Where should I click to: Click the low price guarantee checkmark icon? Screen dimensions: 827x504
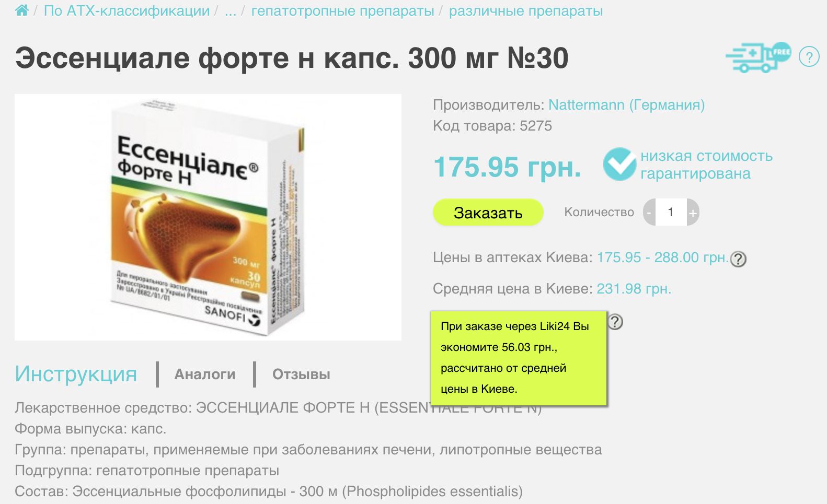[x=620, y=164]
